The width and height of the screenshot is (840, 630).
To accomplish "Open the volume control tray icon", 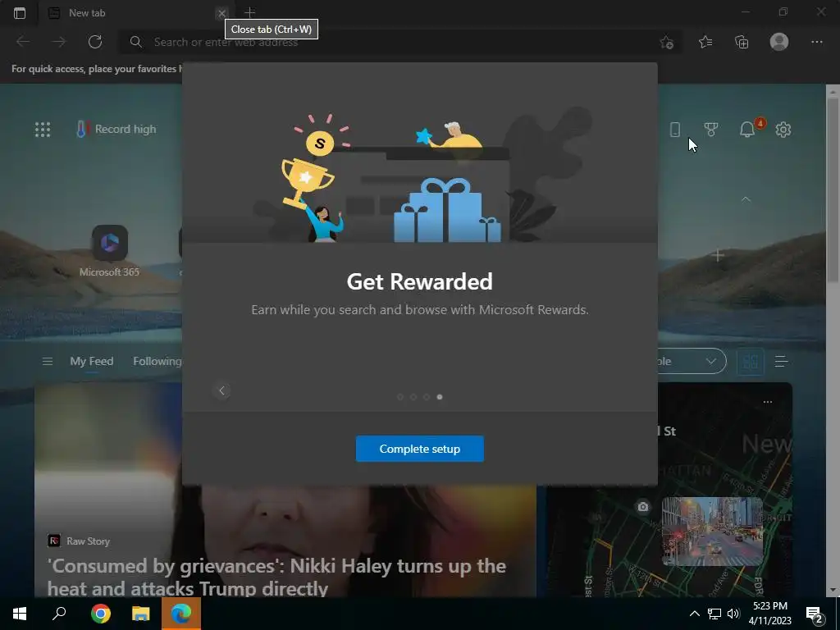I will point(733,614).
